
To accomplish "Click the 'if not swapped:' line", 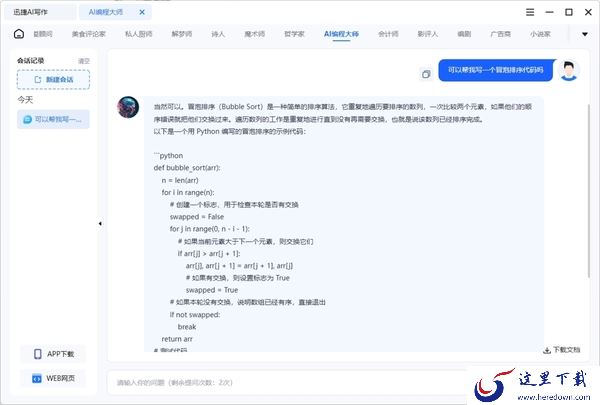I will (195, 315).
